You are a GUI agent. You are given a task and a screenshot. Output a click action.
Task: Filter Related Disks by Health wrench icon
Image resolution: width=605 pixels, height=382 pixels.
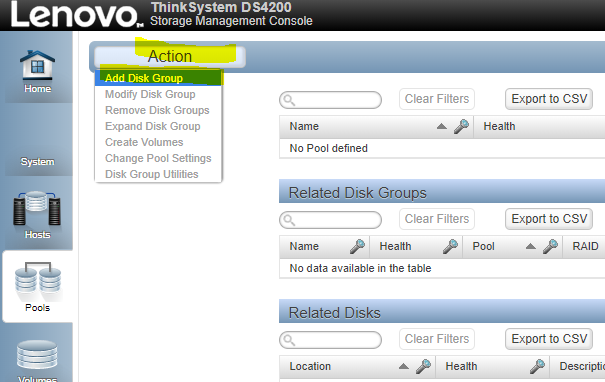[x=537, y=366]
